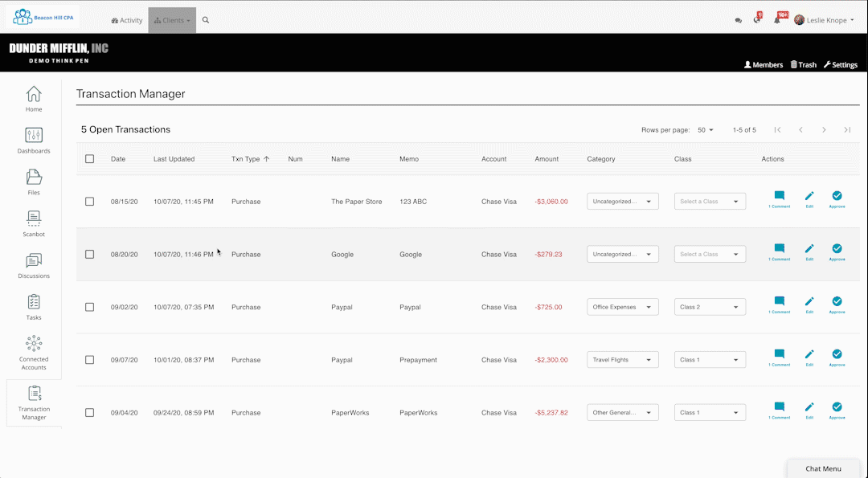Screen dimensions: 868x478
Task: Switch to the Activity tab
Action: coord(126,21)
